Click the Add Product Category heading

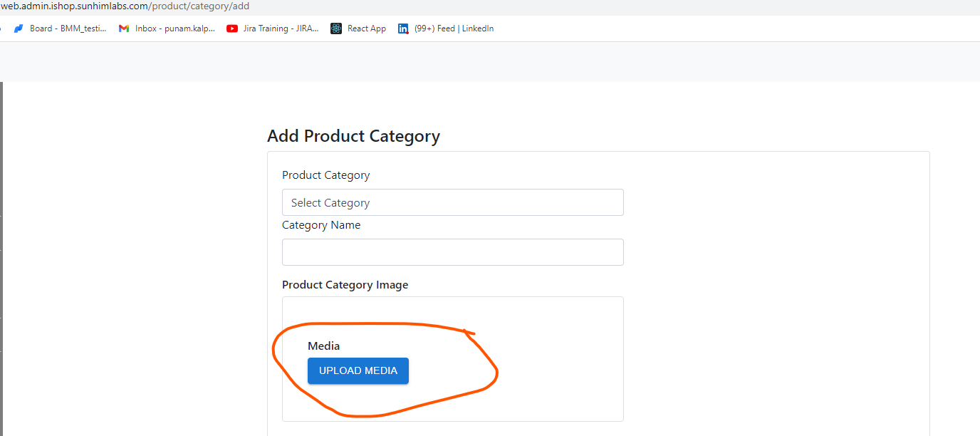click(x=353, y=136)
